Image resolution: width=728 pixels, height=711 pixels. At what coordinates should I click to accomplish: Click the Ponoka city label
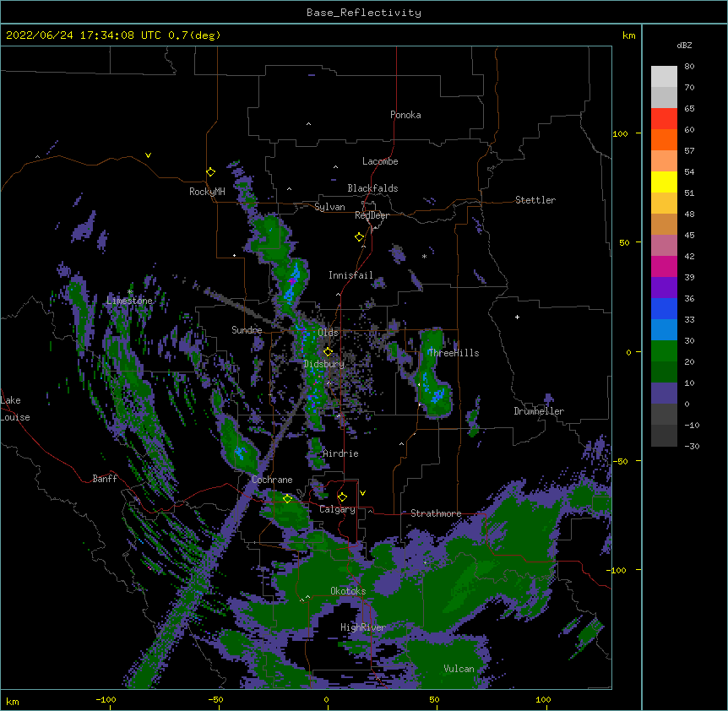tap(405, 115)
